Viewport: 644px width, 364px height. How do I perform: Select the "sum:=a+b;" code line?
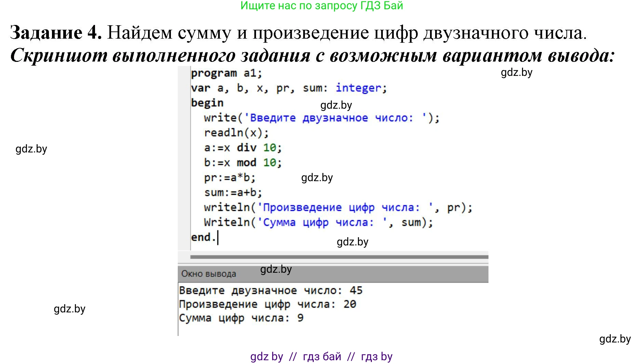tap(233, 192)
